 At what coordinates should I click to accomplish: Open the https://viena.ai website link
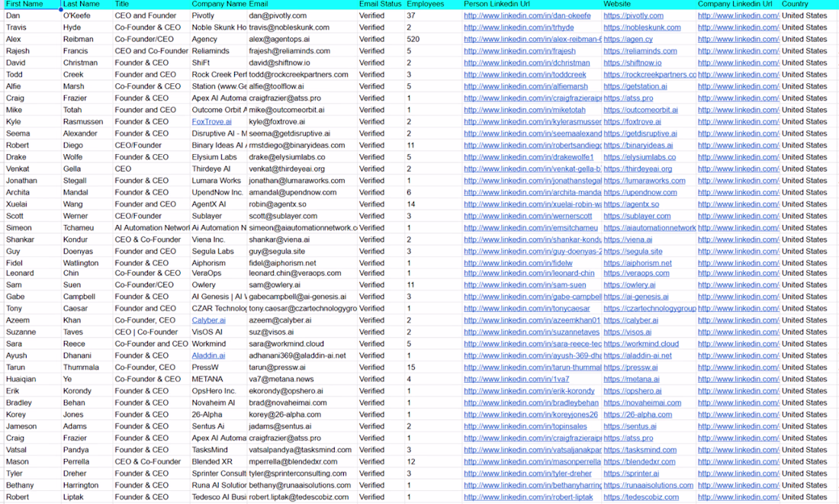coord(628,239)
